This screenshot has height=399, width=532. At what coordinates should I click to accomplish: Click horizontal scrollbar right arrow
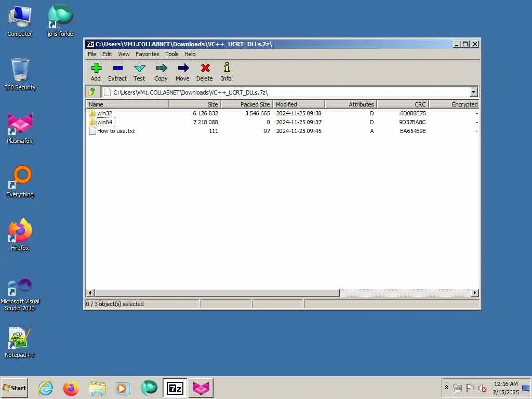pos(475,293)
